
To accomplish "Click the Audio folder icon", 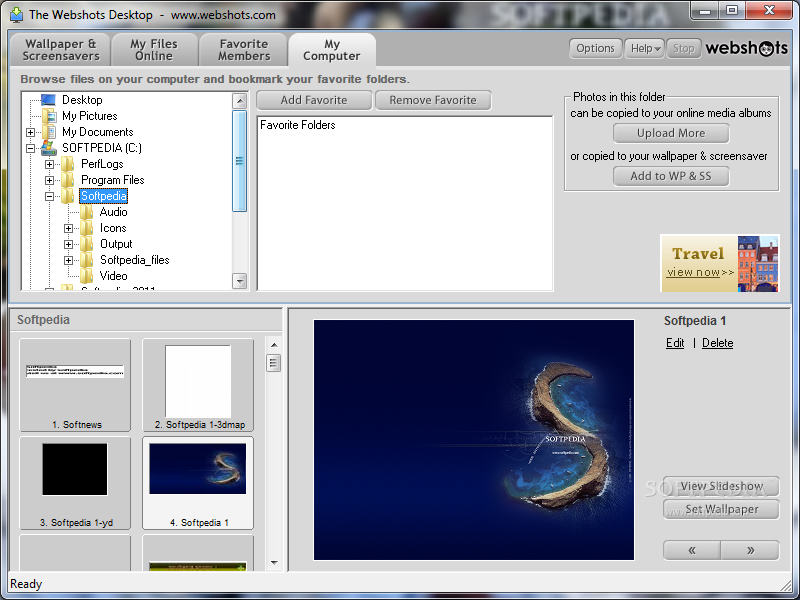I will [x=86, y=212].
